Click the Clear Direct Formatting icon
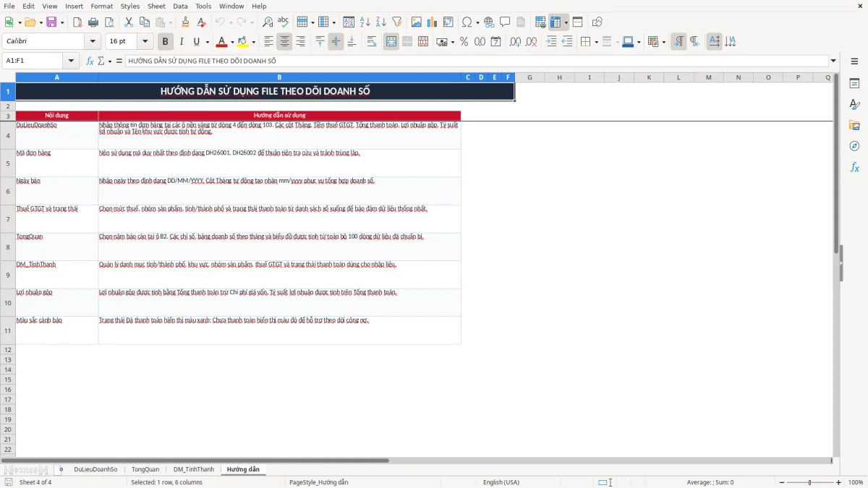The image size is (868, 488). click(x=201, y=22)
